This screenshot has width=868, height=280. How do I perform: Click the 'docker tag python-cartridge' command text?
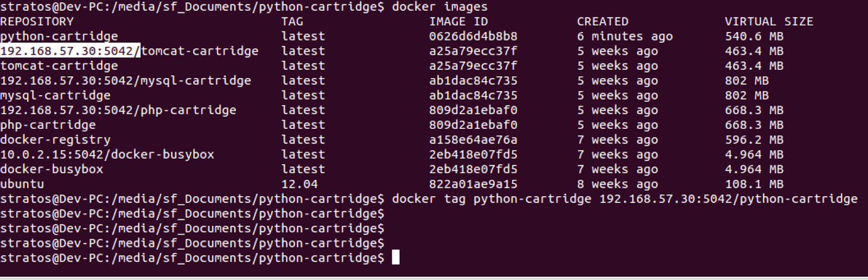(492, 199)
